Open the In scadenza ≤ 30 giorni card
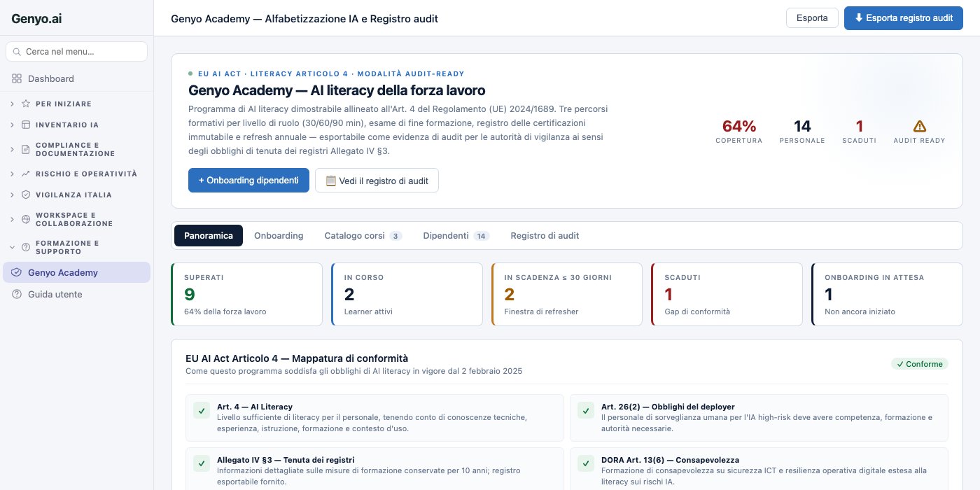Viewport: 980px width, 490px height. [x=567, y=294]
